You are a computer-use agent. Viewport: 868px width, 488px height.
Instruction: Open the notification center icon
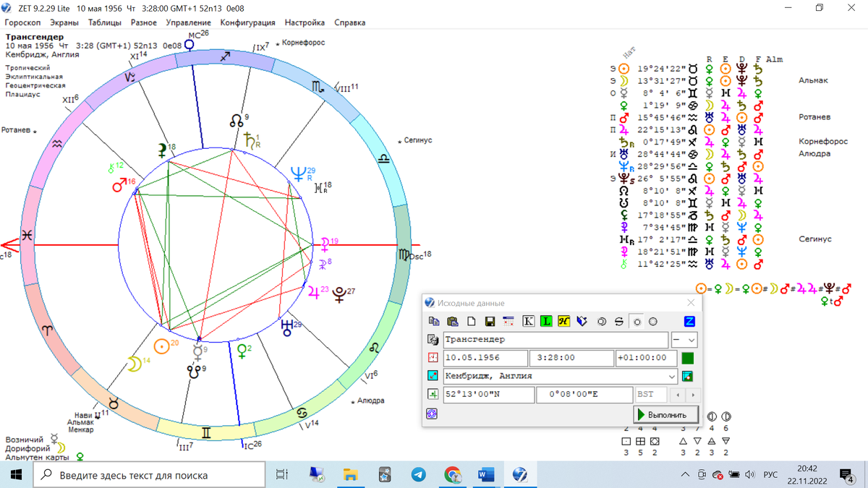pos(846,475)
